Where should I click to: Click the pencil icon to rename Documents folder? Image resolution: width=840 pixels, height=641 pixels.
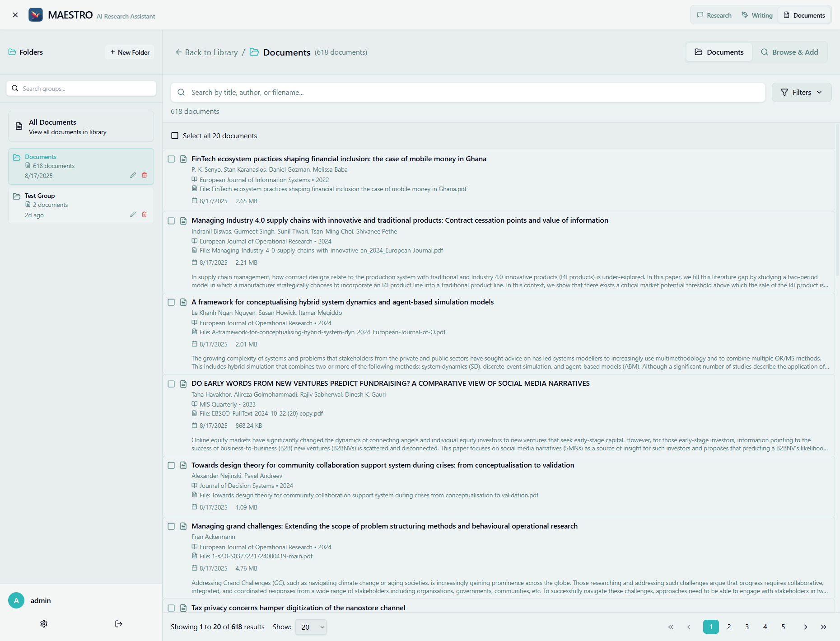pos(133,175)
